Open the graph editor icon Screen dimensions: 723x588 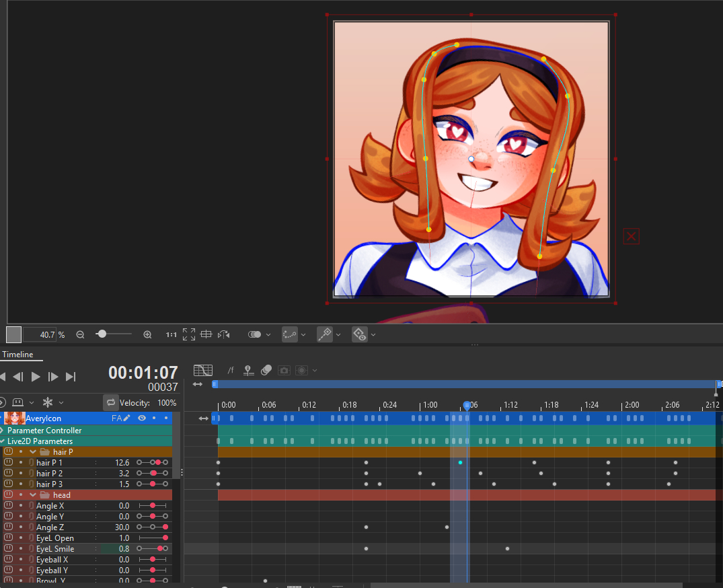pyautogui.click(x=203, y=370)
